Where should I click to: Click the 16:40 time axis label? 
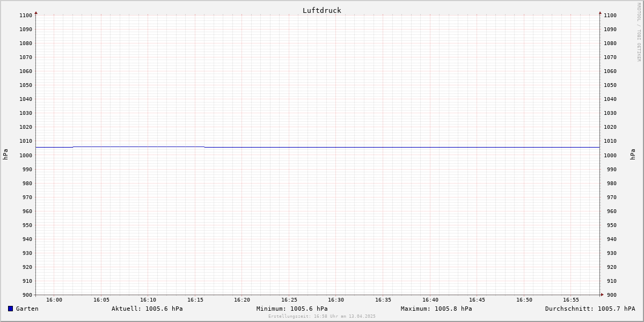[430, 299]
